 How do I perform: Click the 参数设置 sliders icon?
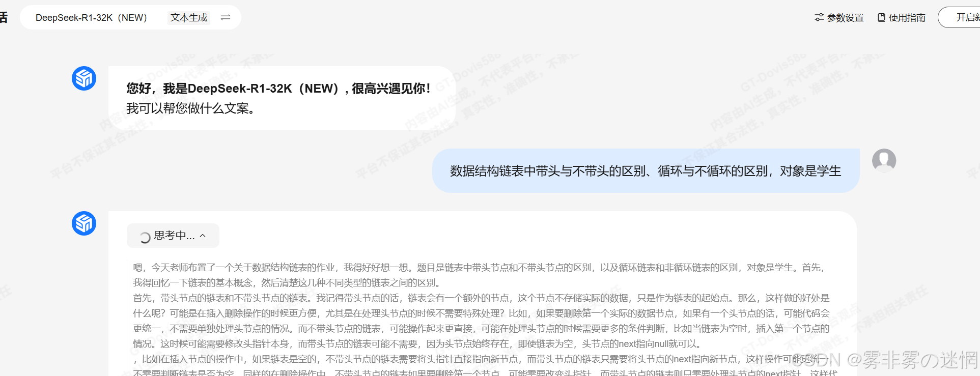click(x=819, y=17)
